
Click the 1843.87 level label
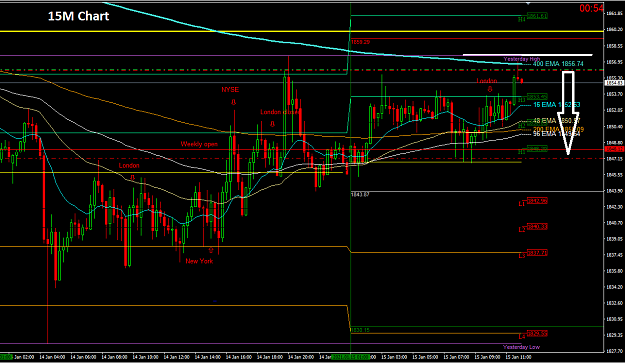(360, 194)
